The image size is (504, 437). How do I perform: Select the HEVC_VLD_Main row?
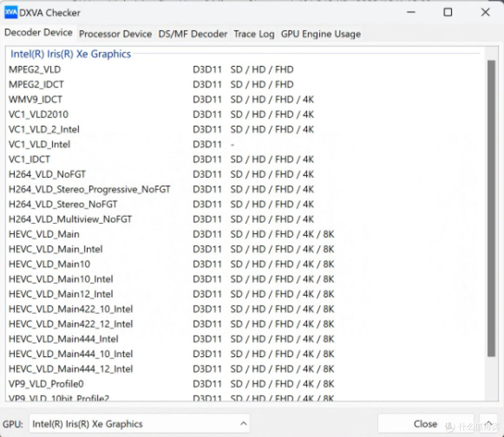245,234
